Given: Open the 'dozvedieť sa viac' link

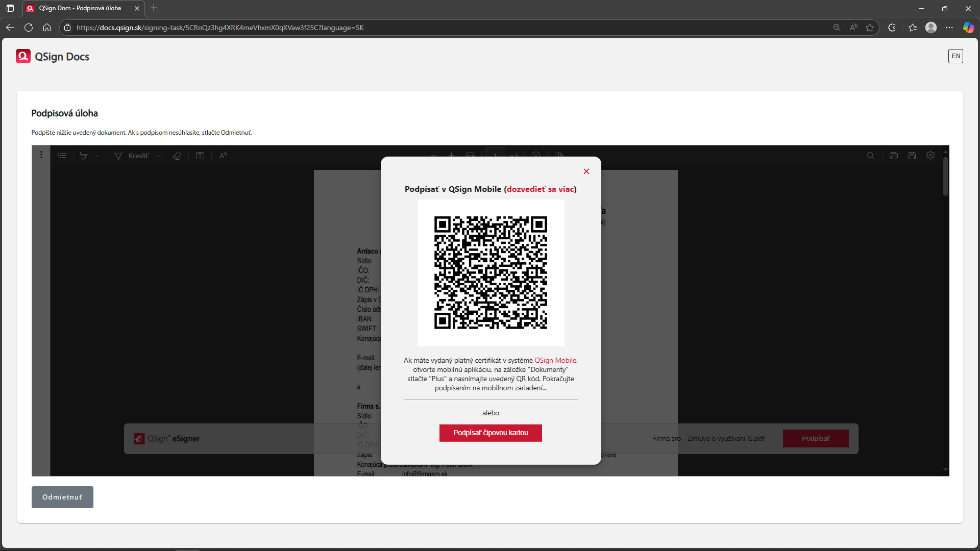Looking at the screenshot, I should tap(540, 189).
